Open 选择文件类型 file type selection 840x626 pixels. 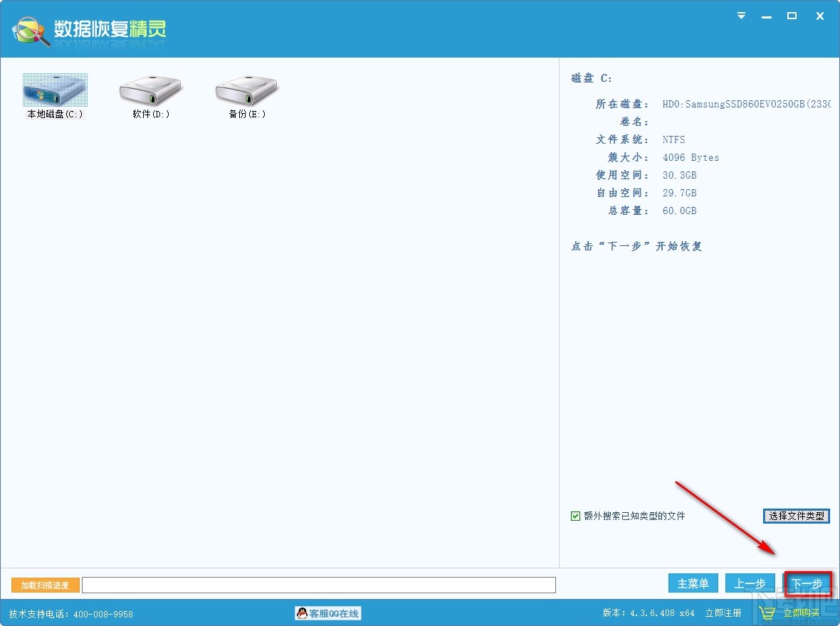(796, 516)
